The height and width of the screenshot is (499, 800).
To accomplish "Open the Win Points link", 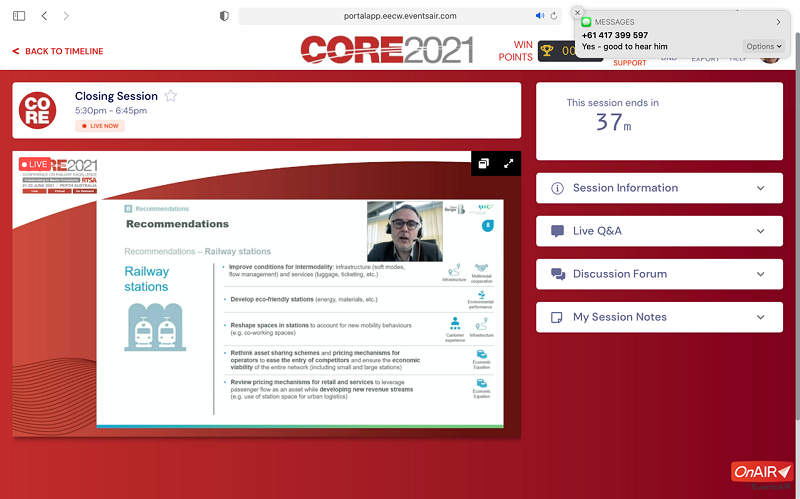I will [x=515, y=51].
